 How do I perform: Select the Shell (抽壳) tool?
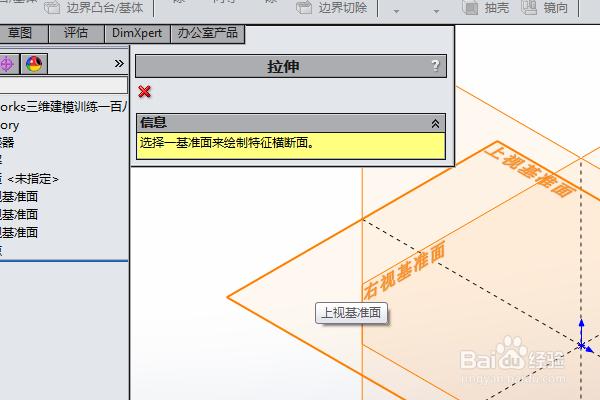(x=486, y=8)
